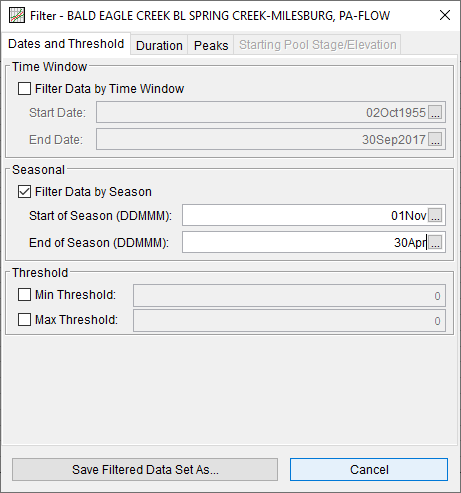Click the chart app icon in title bar
This screenshot has height=493, width=461.
coord(17,15)
